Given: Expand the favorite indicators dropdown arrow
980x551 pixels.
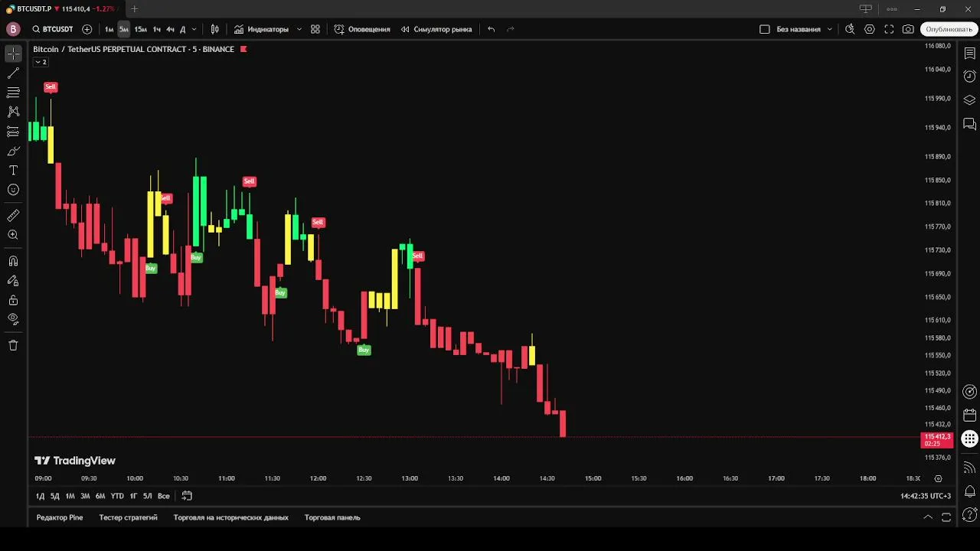Looking at the screenshot, I should pos(299,29).
